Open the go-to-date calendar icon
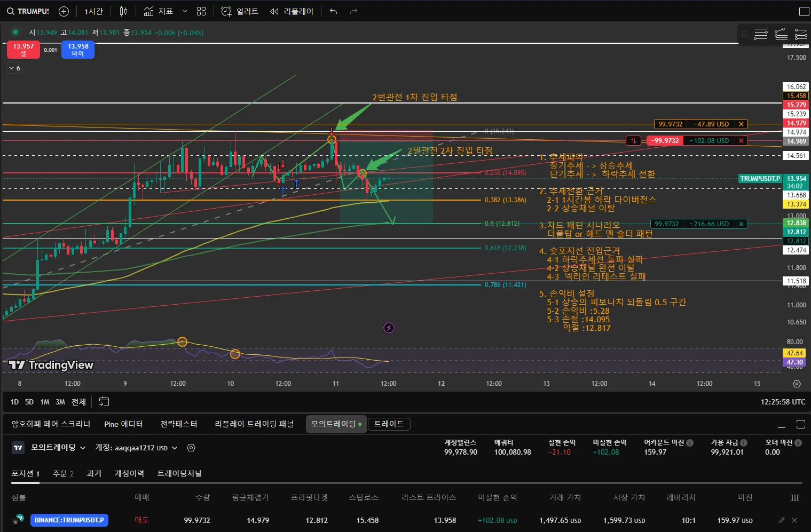Screen dimensions: 811x532 pyautogui.click(x=104, y=402)
